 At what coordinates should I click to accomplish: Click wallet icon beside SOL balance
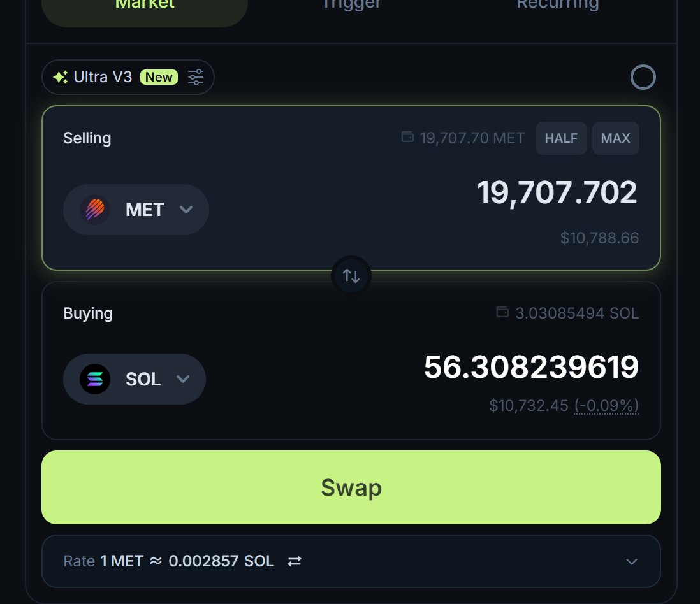[x=502, y=312]
